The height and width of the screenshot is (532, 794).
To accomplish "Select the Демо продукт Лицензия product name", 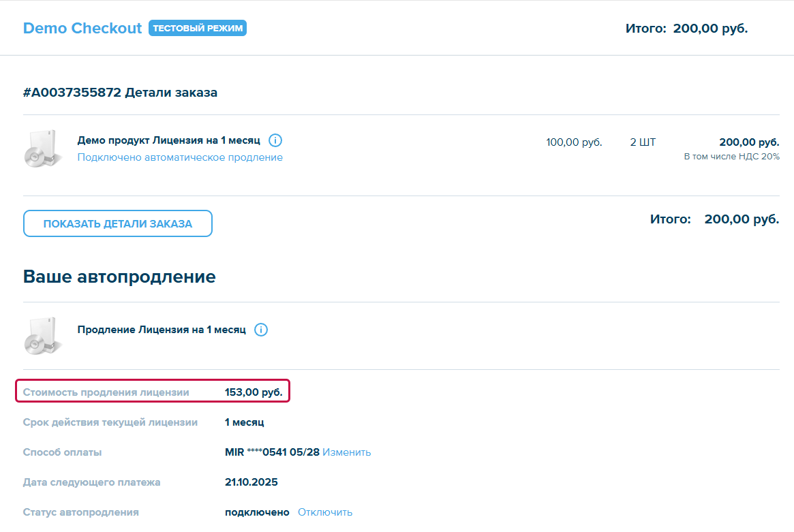I will pos(168,140).
